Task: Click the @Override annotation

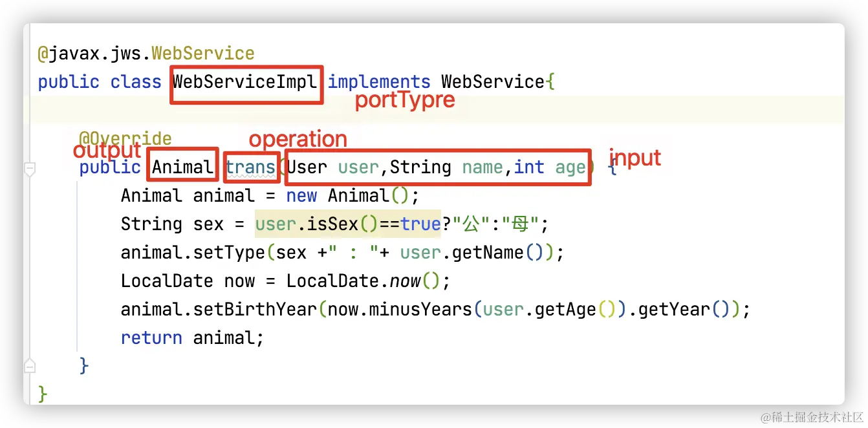Action: click(x=125, y=138)
